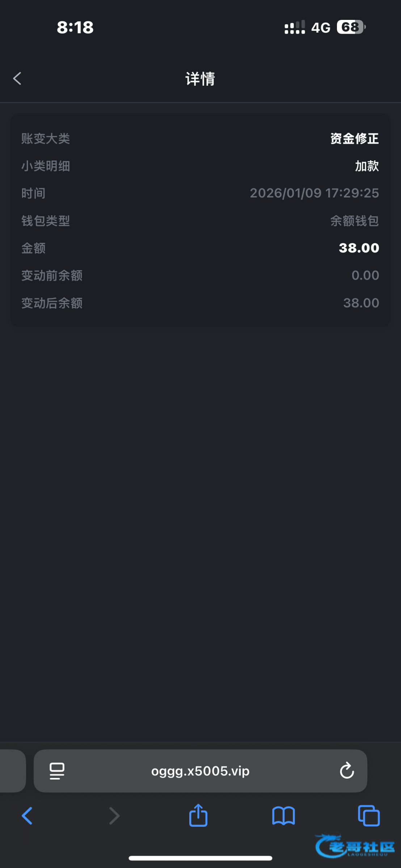Tap the timestamp 2026/01/09 17:29:25
Viewport: 401px width, 868px height.
314,193
